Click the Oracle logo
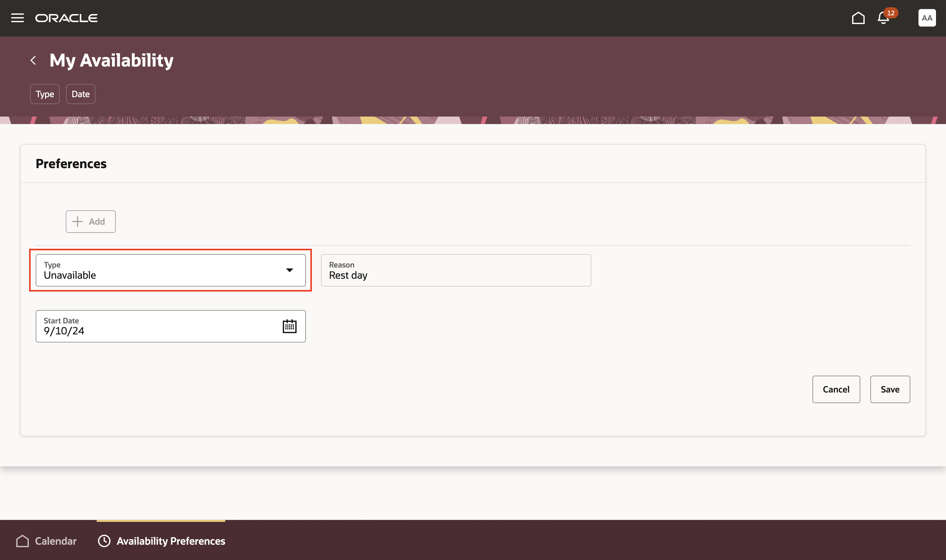Screen dimensions: 946x560 tap(66, 18)
